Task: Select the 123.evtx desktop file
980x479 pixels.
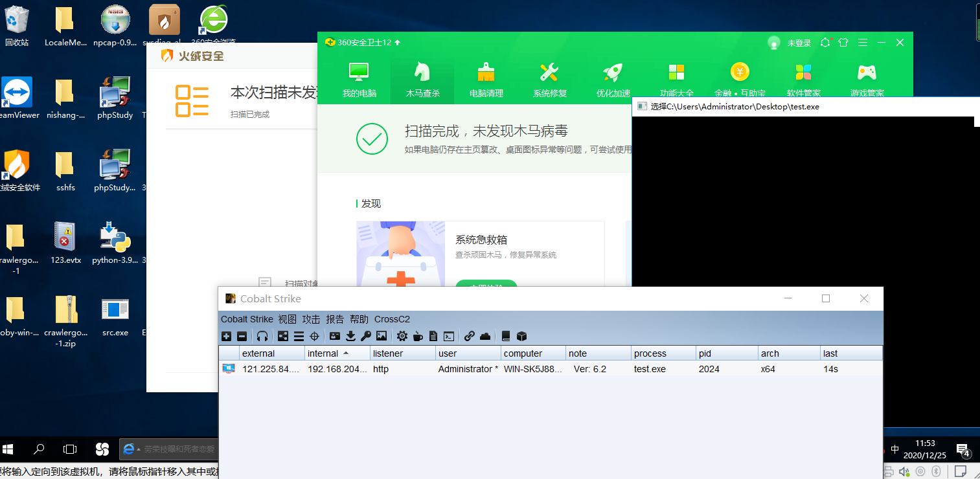Action: pos(65,243)
